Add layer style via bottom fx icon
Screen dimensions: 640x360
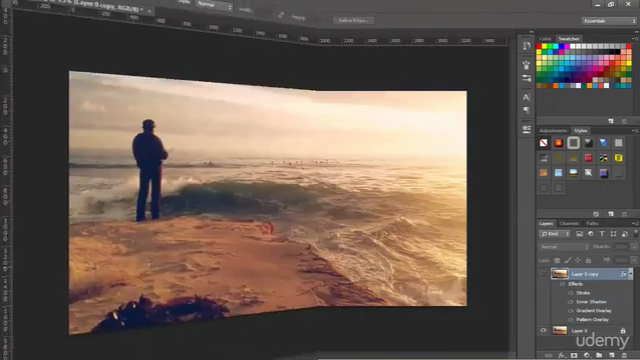point(561,356)
